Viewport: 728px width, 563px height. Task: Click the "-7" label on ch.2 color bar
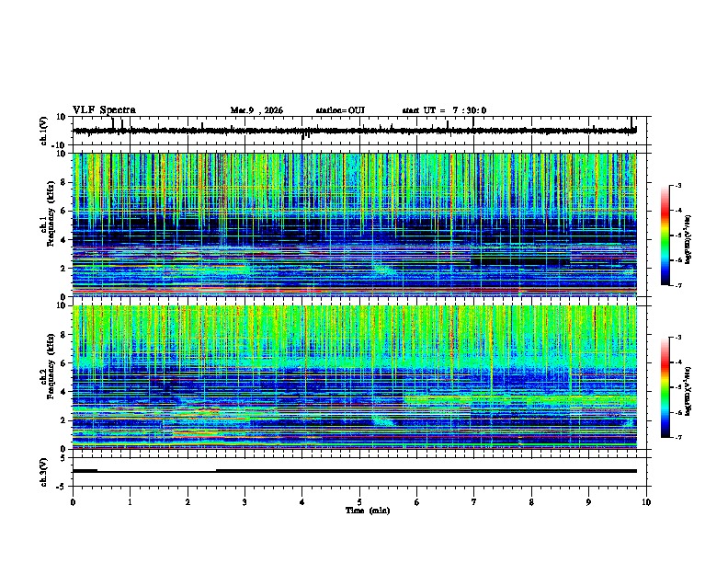pyautogui.click(x=678, y=437)
